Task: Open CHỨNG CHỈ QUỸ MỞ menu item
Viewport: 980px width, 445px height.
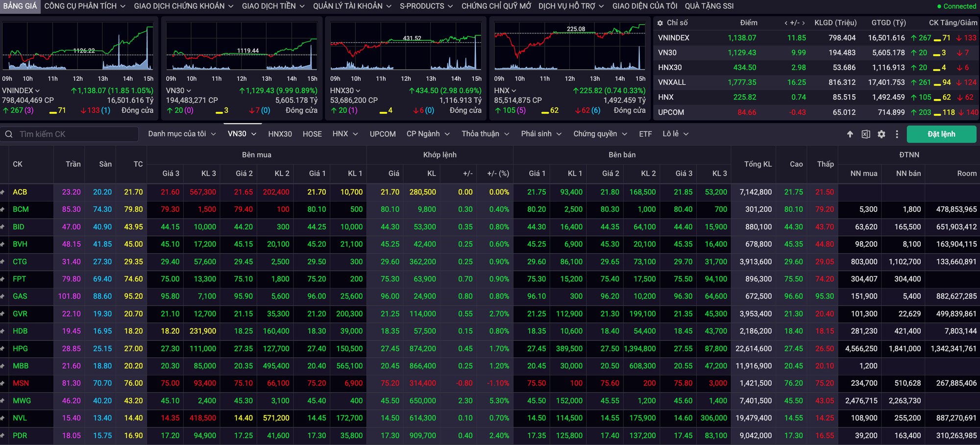Action: [496, 6]
